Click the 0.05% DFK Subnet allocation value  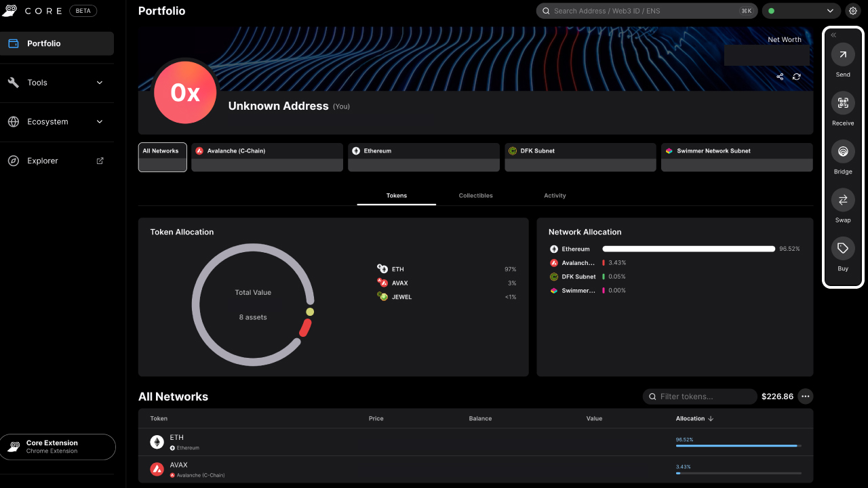tap(618, 277)
